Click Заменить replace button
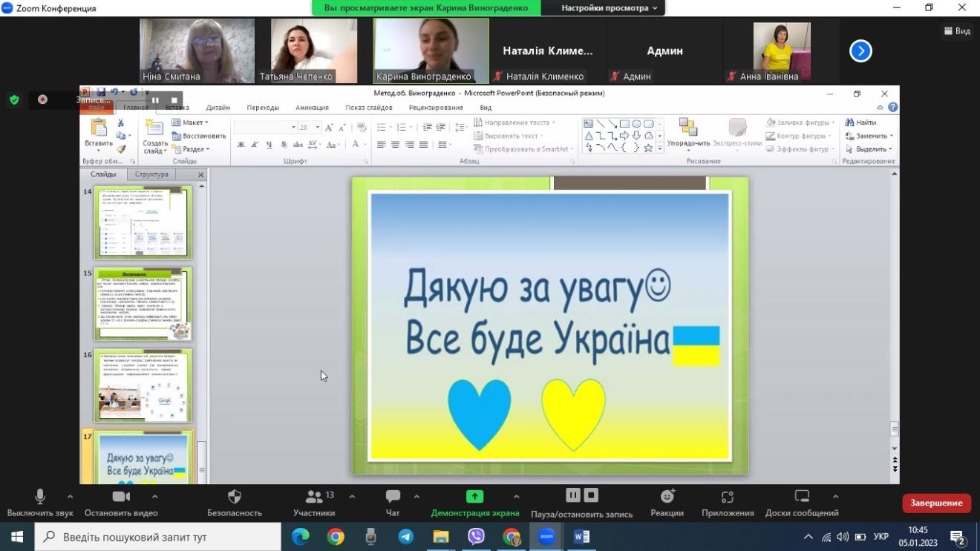Screen dimensions: 980x551 869,136
